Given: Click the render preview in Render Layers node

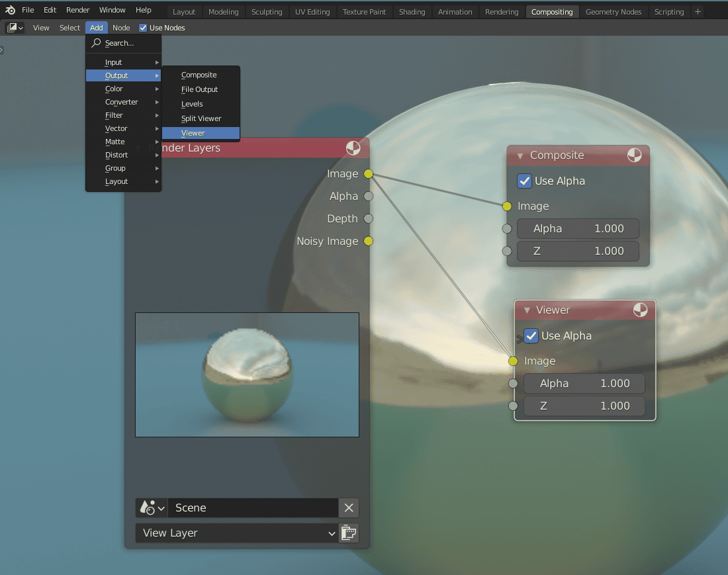Looking at the screenshot, I should [247, 375].
